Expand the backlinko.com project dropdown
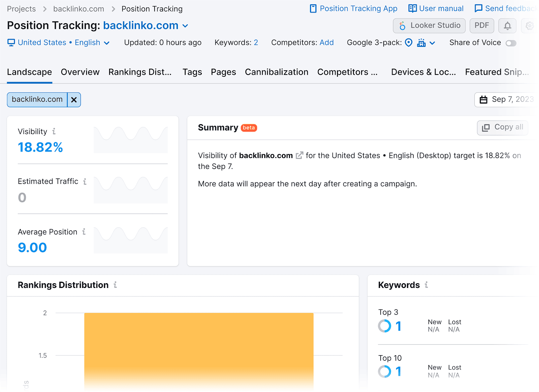Screen dimensions: 539x392 [185, 26]
